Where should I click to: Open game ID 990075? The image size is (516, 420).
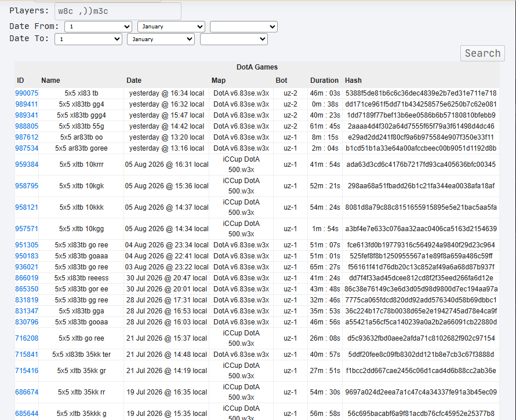[27, 93]
